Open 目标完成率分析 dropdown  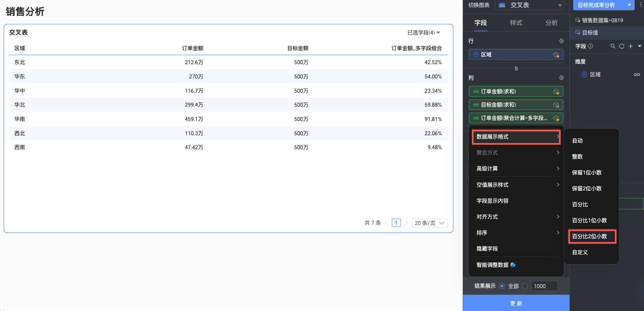click(604, 5)
